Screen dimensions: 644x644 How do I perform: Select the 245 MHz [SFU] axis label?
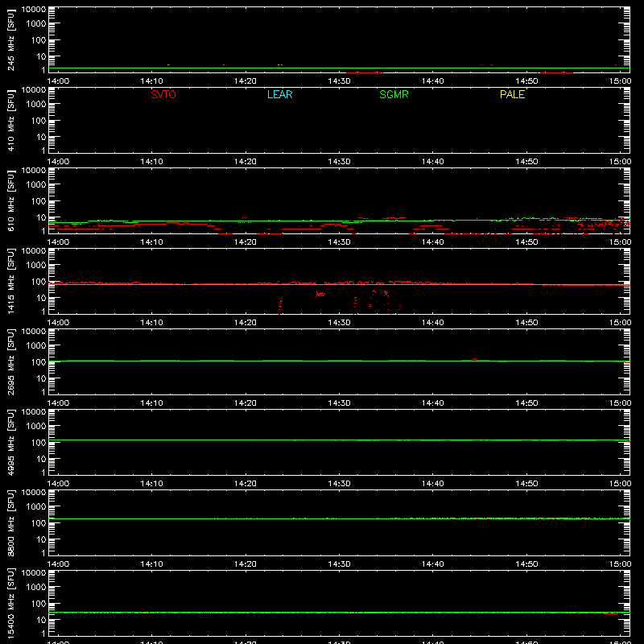click(11, 40)
